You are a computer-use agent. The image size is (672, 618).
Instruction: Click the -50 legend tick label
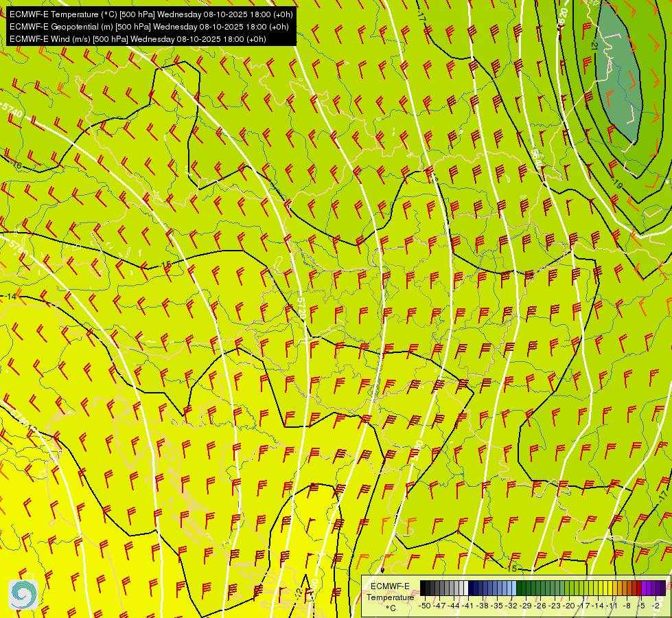point(425,606)
